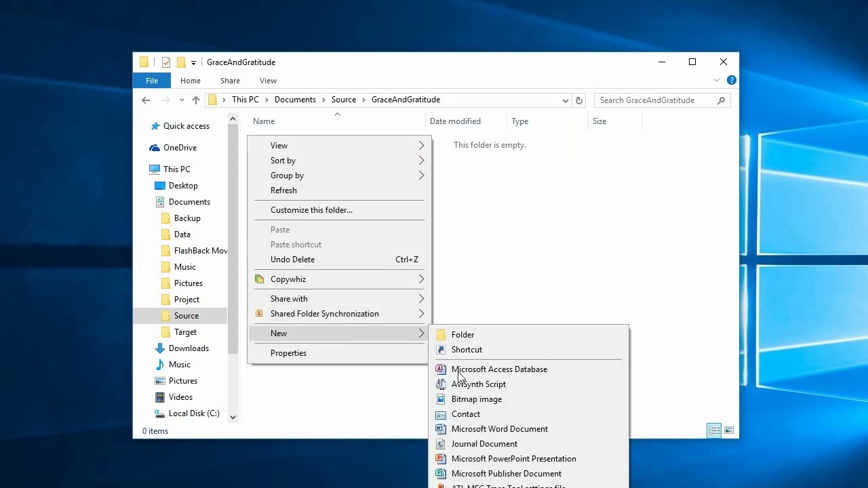Open Desktop in the navigation pane

click(x=183, y=186)
